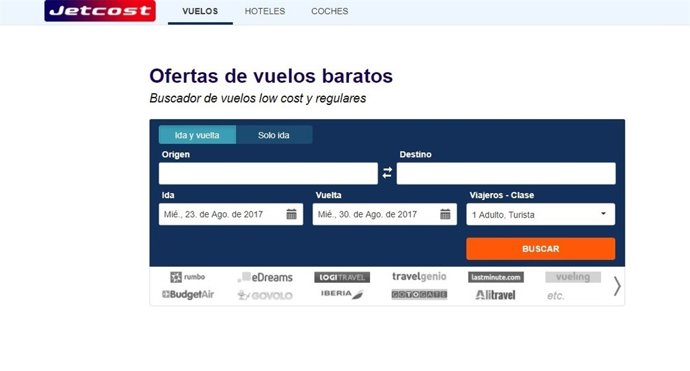Click the Destino input field
Screen dimensions: 690x371
[506, 173]
